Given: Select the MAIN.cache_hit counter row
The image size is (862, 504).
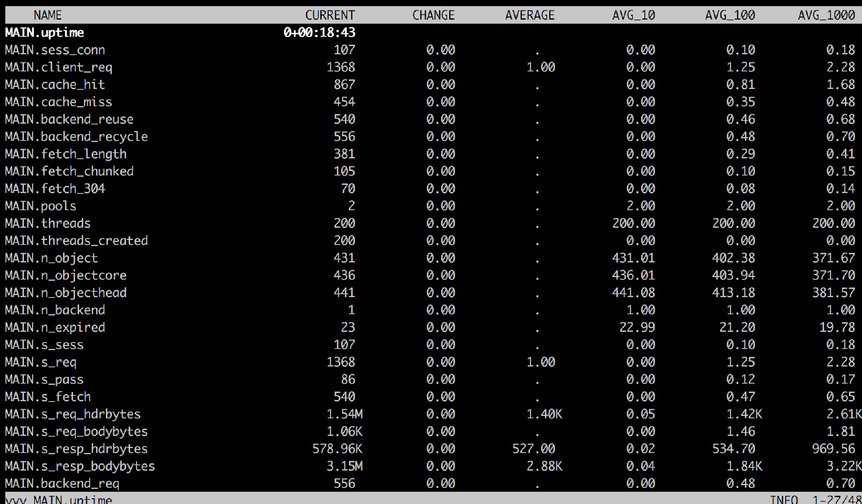Looking at the screenshot, I should coord(431,84).
